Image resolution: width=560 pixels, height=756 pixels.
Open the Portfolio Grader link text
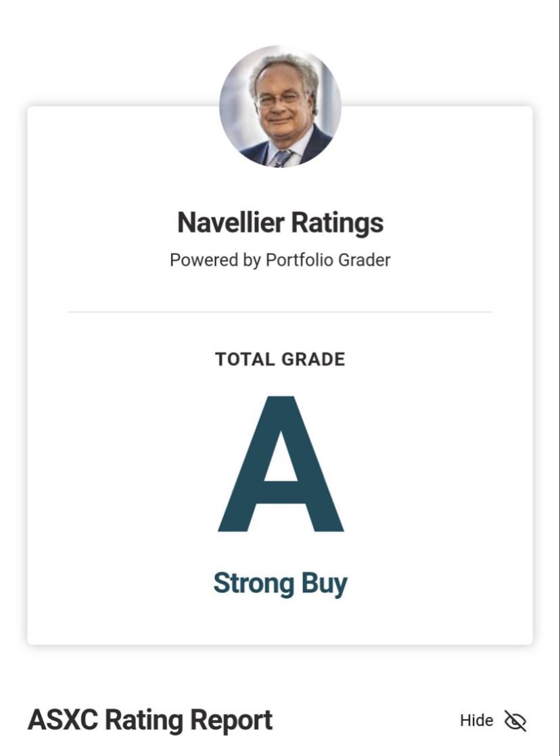(327, 260)
